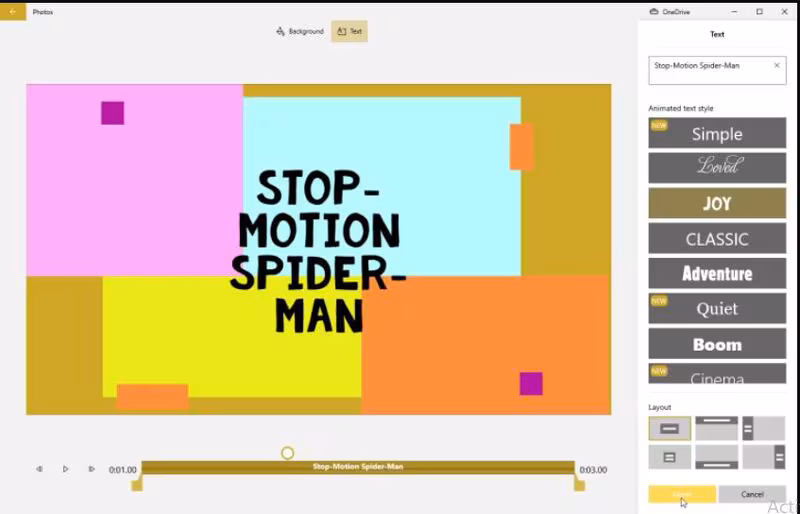
Task: Click the Animated text style heading
Action: [681, 108]
